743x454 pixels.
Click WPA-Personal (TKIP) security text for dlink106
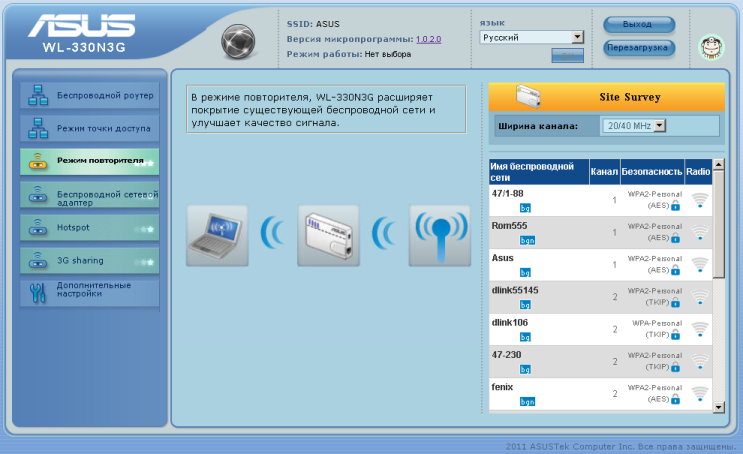pos(657,329)
